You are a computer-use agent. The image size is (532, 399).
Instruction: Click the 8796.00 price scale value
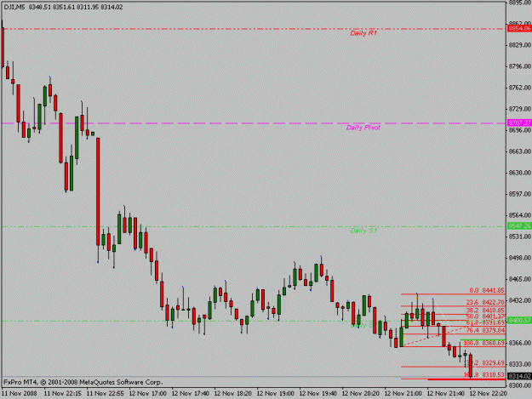[x=520, y=66]
